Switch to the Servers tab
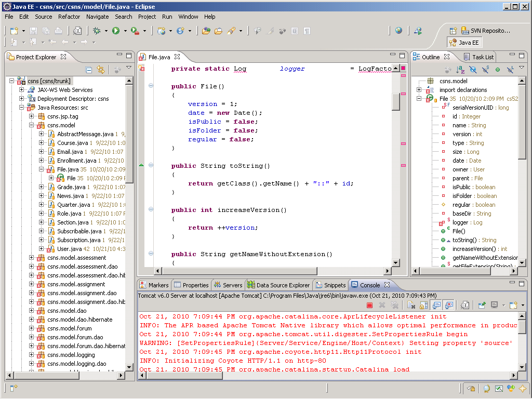This screenshot has width=532, height=399. point(228,285)
